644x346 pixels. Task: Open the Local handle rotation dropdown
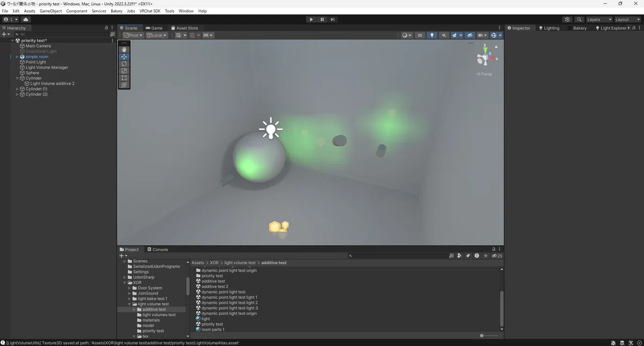coord(157,35)
